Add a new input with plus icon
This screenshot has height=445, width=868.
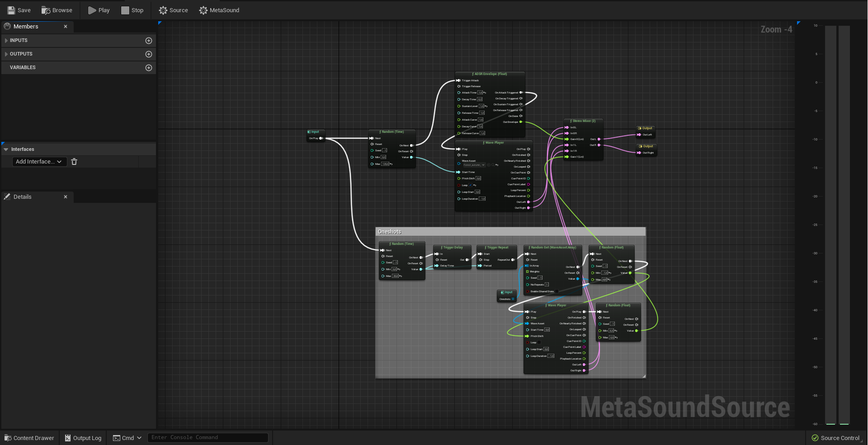(149, 41)
